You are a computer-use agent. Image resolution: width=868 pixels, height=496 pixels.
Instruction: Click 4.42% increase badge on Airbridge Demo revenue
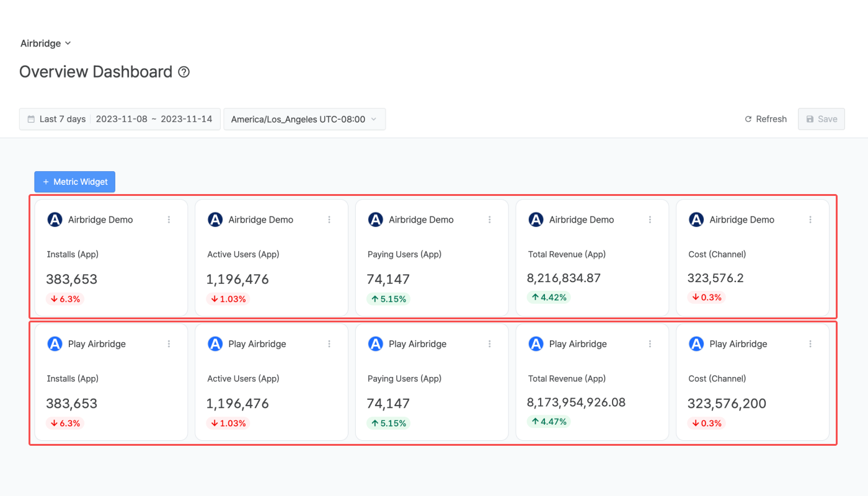click(549, 297)
